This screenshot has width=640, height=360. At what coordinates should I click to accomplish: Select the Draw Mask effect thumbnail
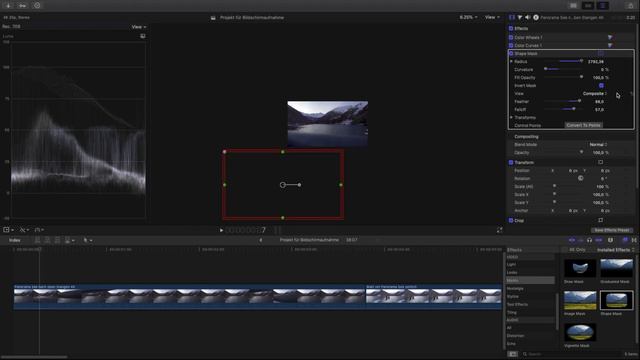(580, 268)
